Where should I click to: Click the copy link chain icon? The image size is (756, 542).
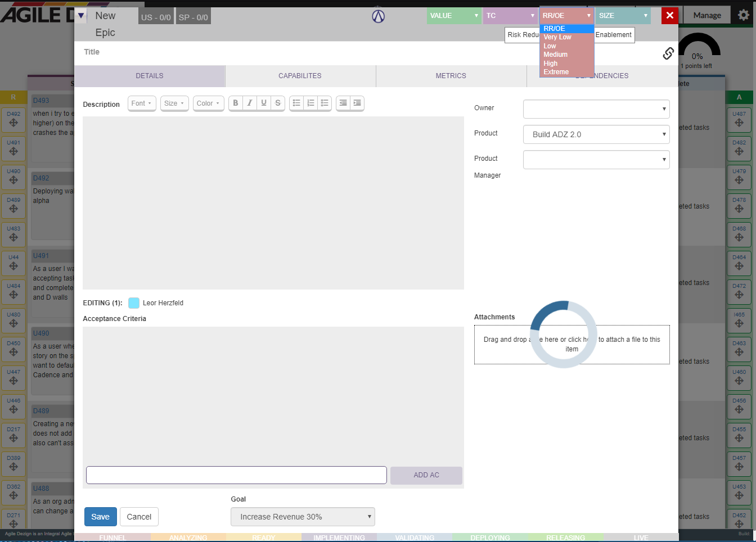point(668,53)
